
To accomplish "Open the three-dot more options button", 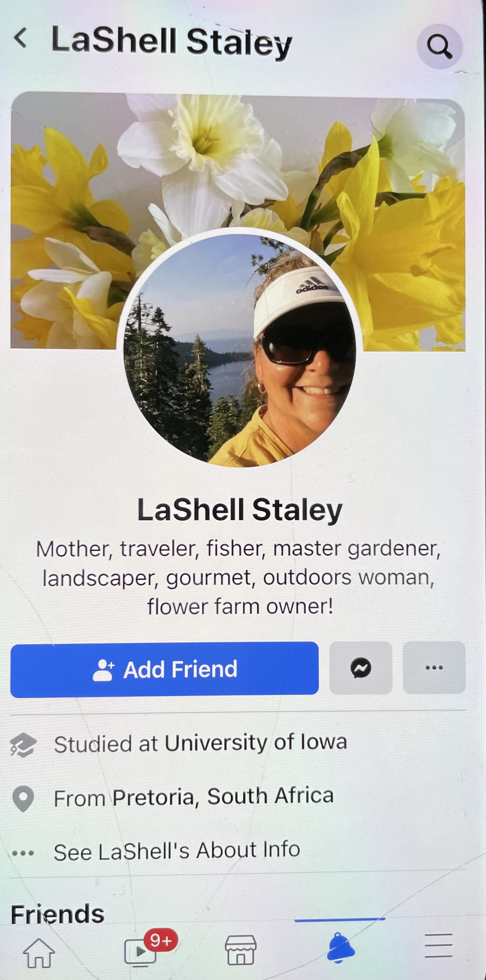I will pyautogui.click(x=434, y=668).
